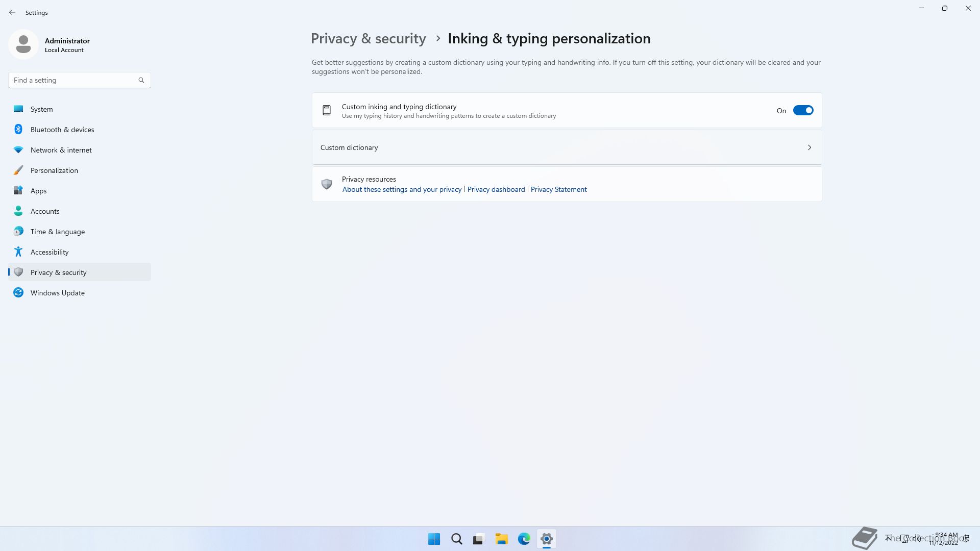Click the Windows Update sidebar icon
Screen dimensions: 980x551
point(18,293)
